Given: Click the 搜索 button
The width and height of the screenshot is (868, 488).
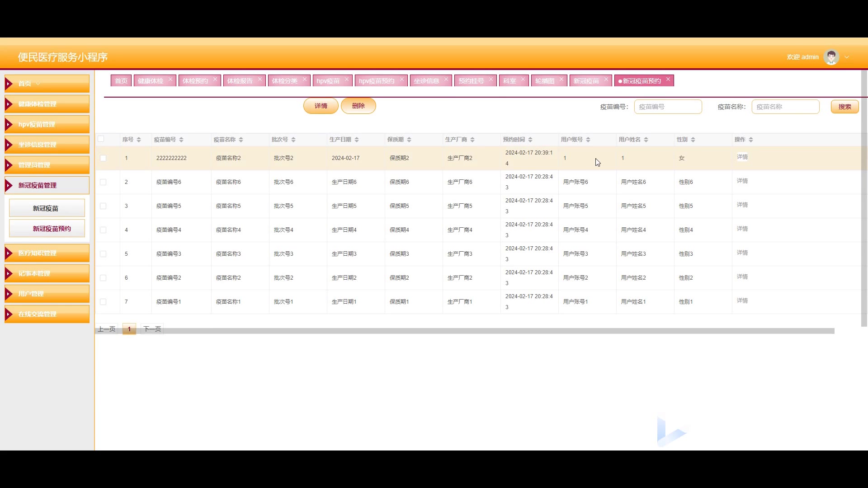Looking at the screenshot, I should point(844,107).
